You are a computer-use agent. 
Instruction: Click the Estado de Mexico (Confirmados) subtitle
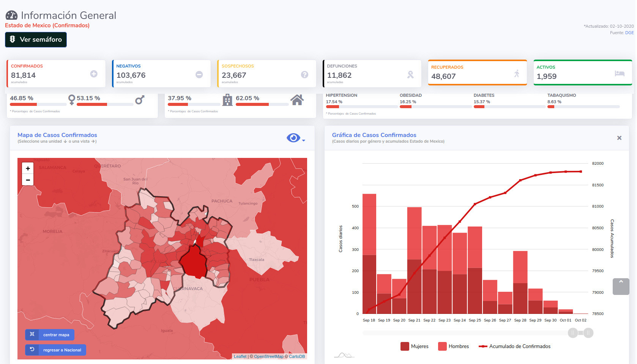pyautogui.click(x=47, y=25)
